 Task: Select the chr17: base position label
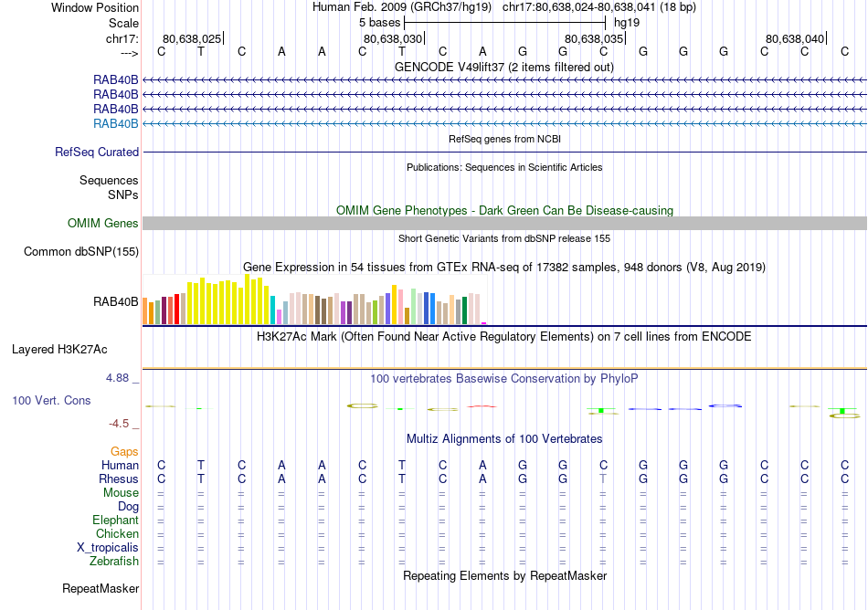[x=122, y=38]
